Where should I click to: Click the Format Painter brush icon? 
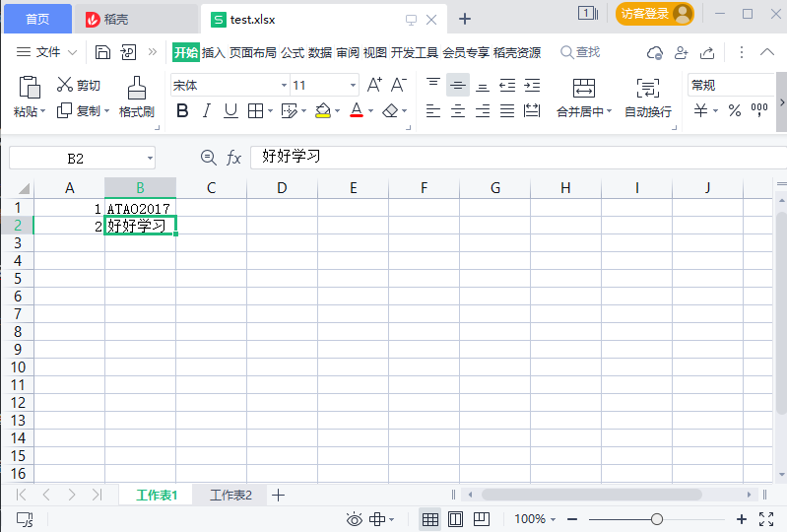[137, 87]
